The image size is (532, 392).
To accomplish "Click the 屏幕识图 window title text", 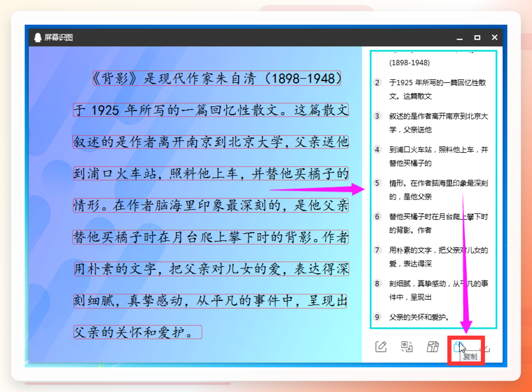I will pyautogui.click(x=58, y=38).
